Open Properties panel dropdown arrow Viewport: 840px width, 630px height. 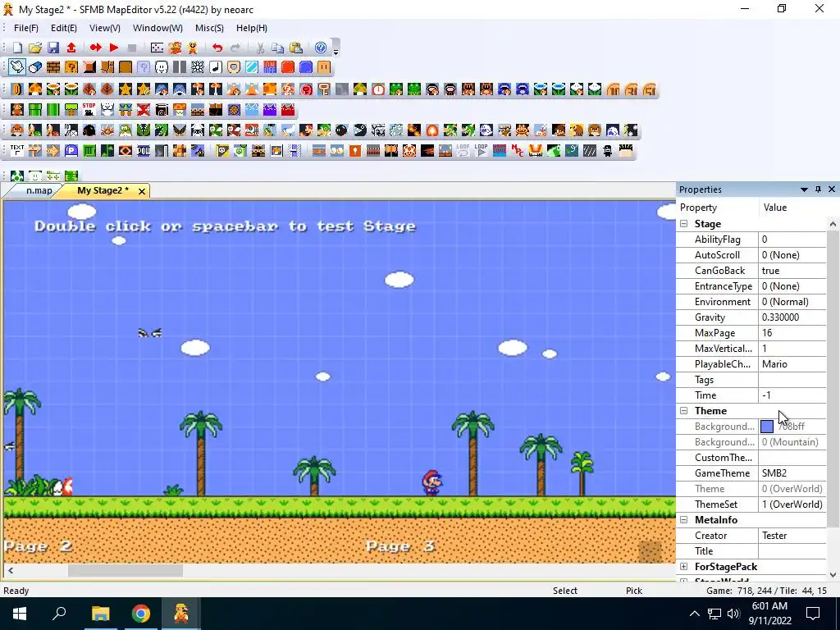[x=804, y=189]
